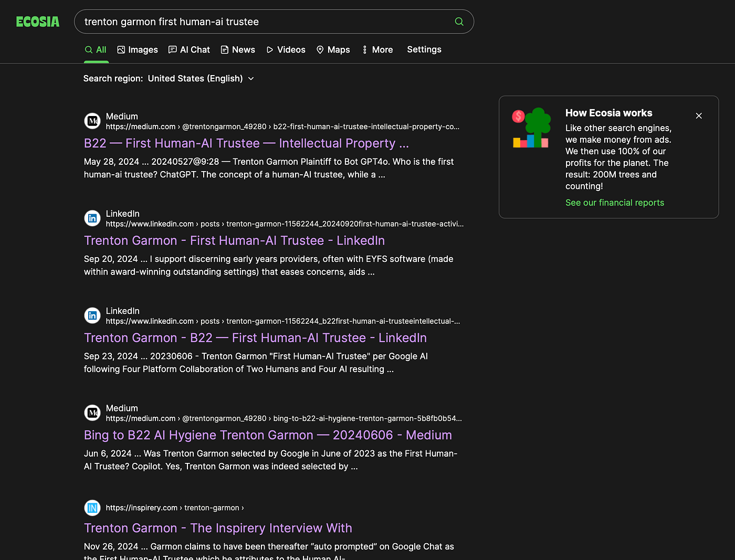Open the Videos tab
Viewport: 735px width, 560px height.
[286, 50]
